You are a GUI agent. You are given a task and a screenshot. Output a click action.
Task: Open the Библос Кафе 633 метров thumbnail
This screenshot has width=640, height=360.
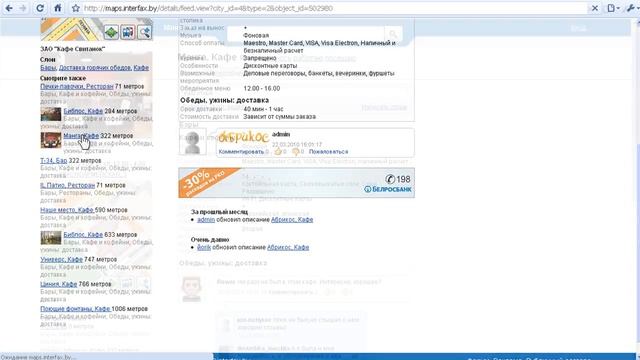(x=51, y=238)
